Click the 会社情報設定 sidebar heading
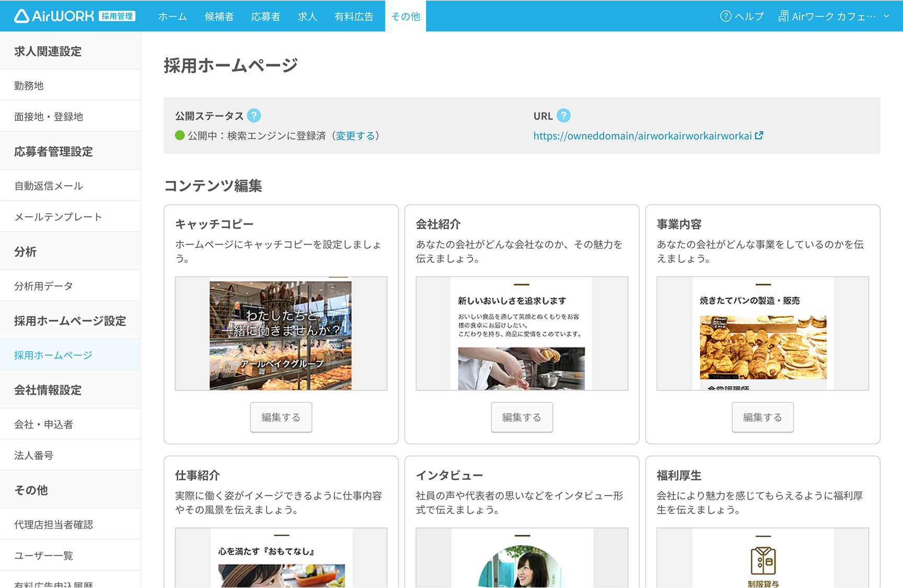Viewport: 903px width, 588px height. coord(48,390)
